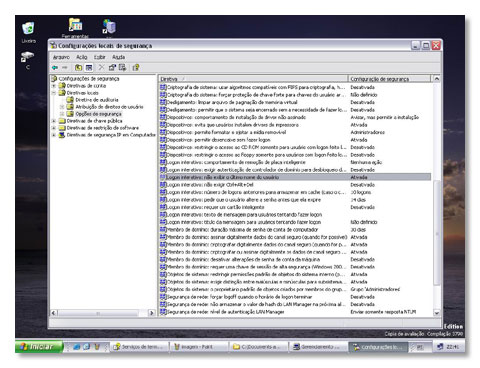Image resolution: width=480 pixels, height=368 pixels.
Task: Sort by 'Configuração de segurança' column header
Action: click(x=389, y=79)
